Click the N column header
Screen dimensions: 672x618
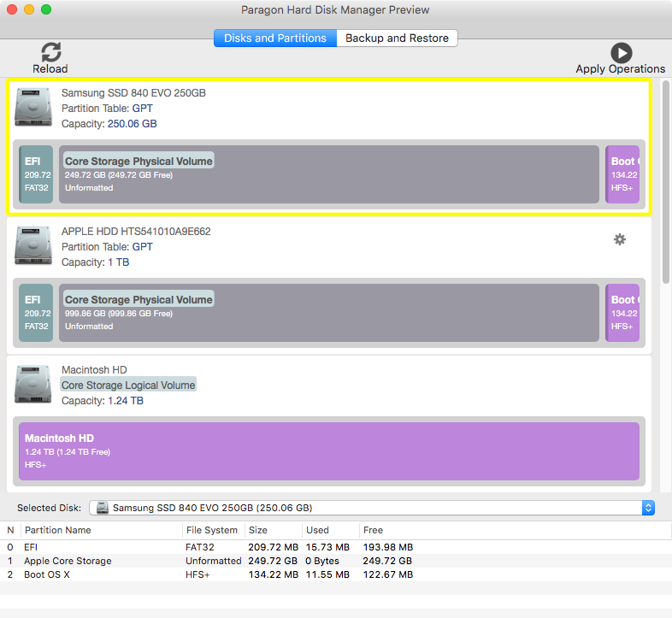tap(10, 530)
